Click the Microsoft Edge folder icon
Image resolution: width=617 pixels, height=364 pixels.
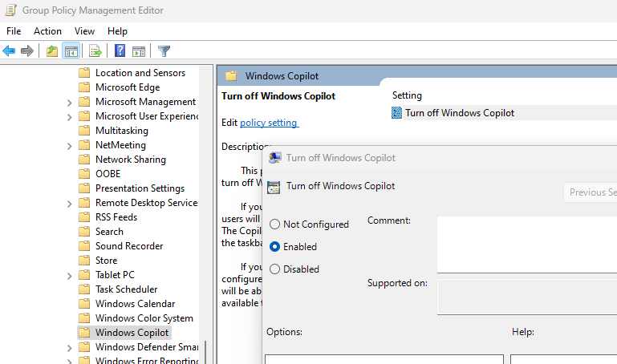tap(84, 87)
